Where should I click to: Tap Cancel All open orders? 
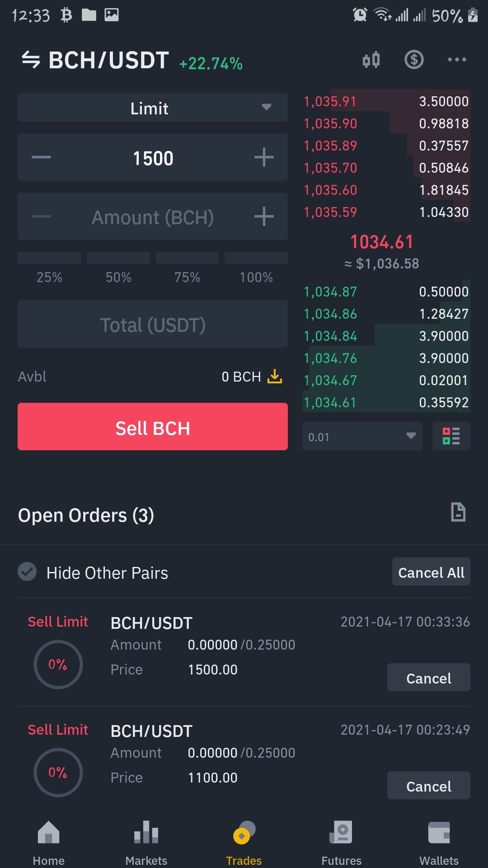431,572
